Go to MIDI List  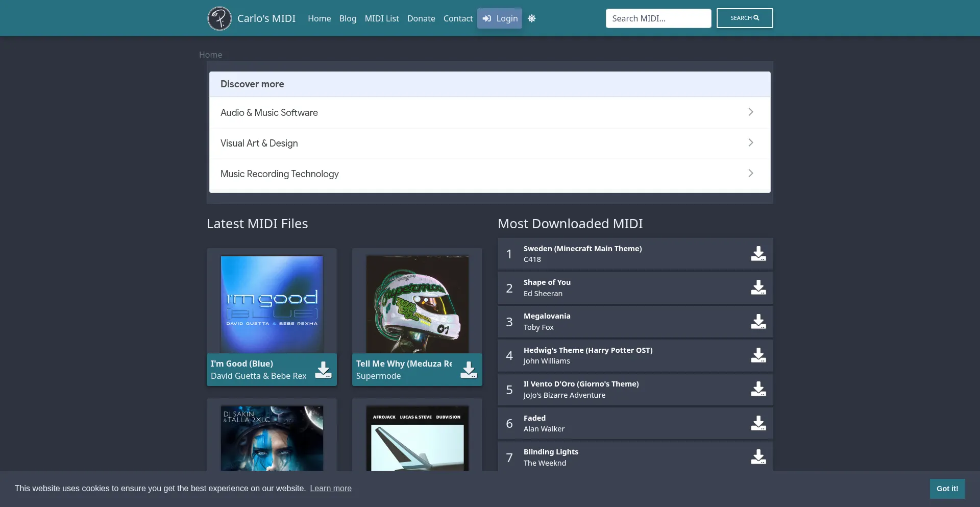[x=382, y=18]
